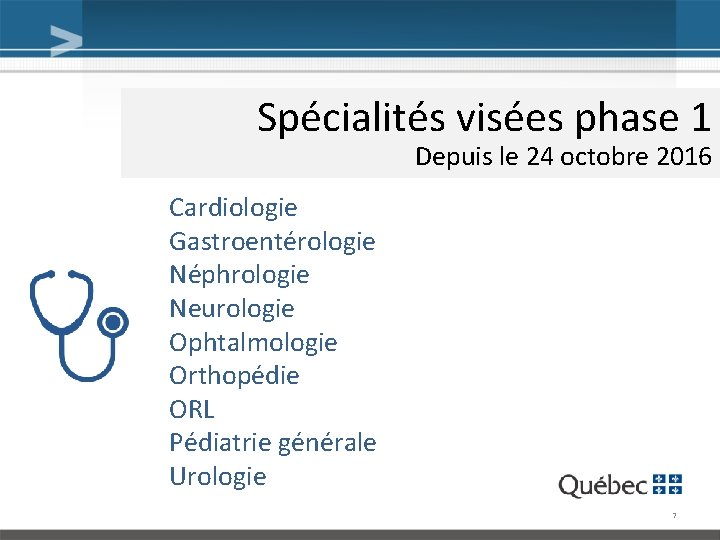Click the subtitle 'Depuis le 24 octobre 2016'
This screenshot has width=720, height=540.
click(563, 157)
